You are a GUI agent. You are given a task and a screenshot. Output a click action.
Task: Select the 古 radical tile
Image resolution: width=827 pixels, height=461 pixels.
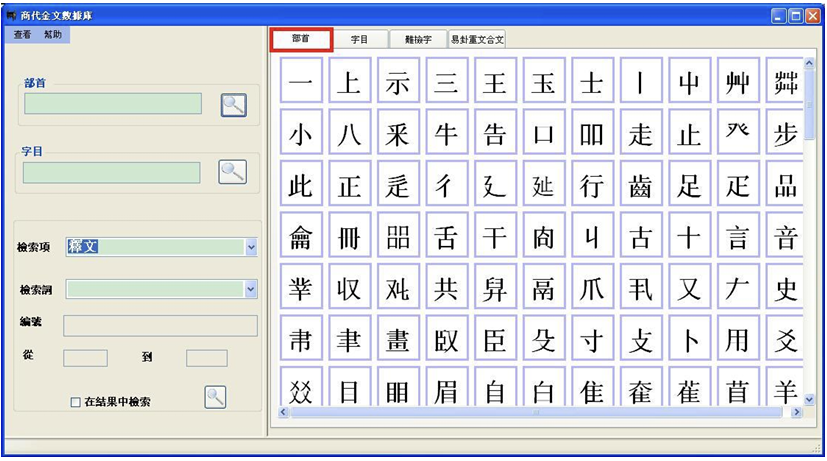[641, 235]
